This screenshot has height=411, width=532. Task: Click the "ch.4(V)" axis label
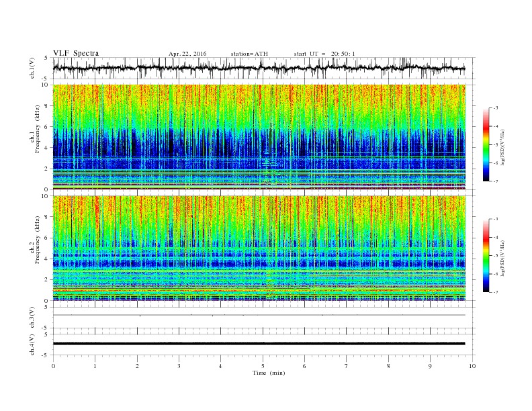(32, 345)
